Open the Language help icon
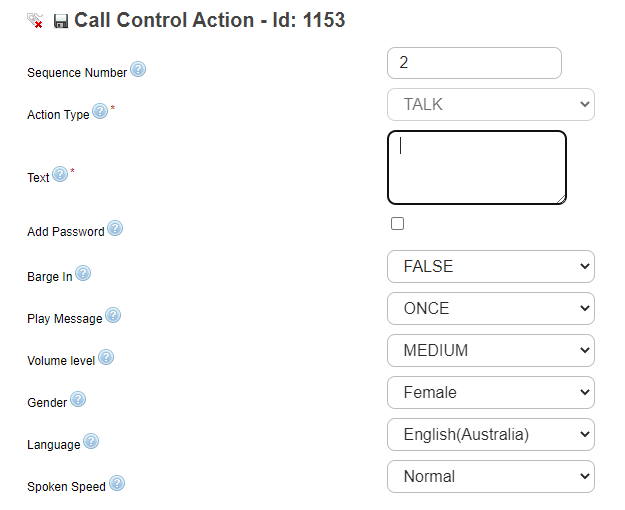The image size is (625, 510). (91, 441)
